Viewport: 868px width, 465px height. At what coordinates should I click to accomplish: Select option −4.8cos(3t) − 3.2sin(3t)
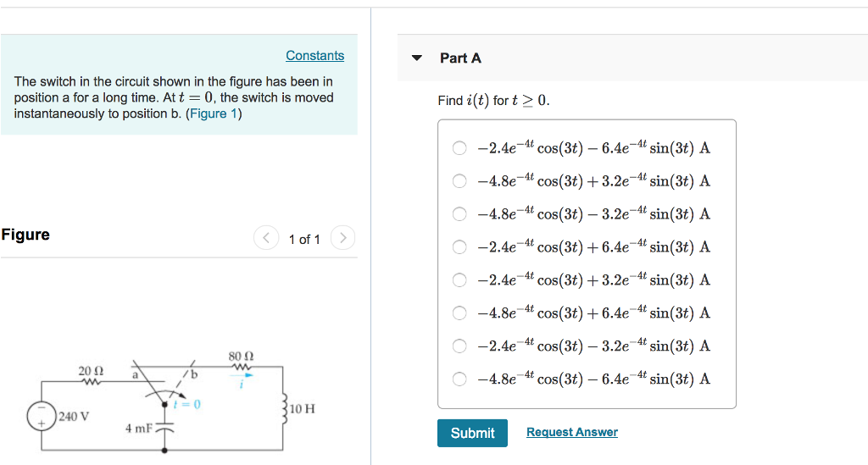pyautogui.click(x=459, y=214)
